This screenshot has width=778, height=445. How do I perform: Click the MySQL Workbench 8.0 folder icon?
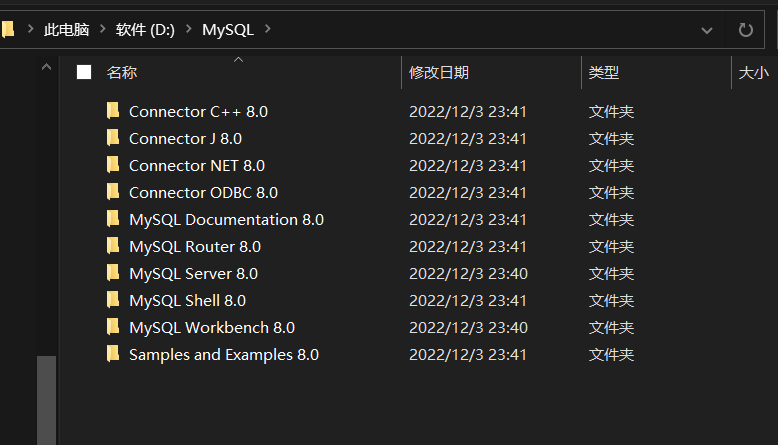coord(113,326)
